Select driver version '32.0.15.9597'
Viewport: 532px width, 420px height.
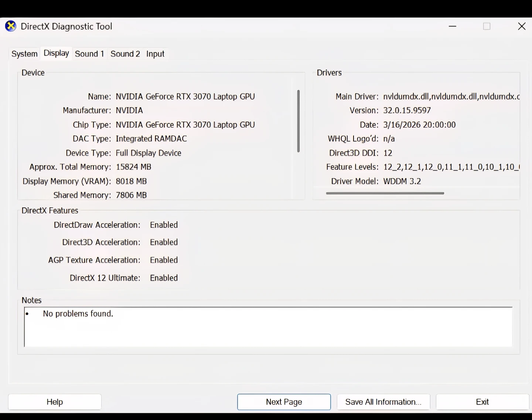click(407, 111)
